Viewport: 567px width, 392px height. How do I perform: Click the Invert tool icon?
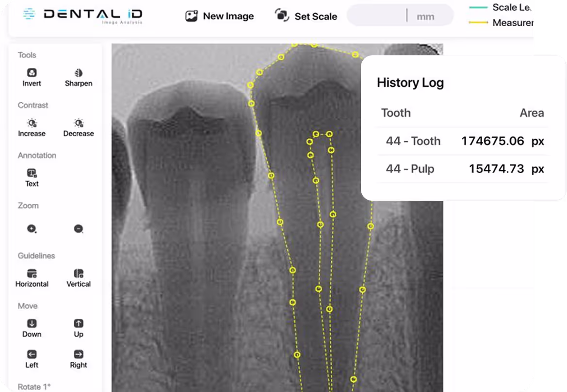coord(32,73)
